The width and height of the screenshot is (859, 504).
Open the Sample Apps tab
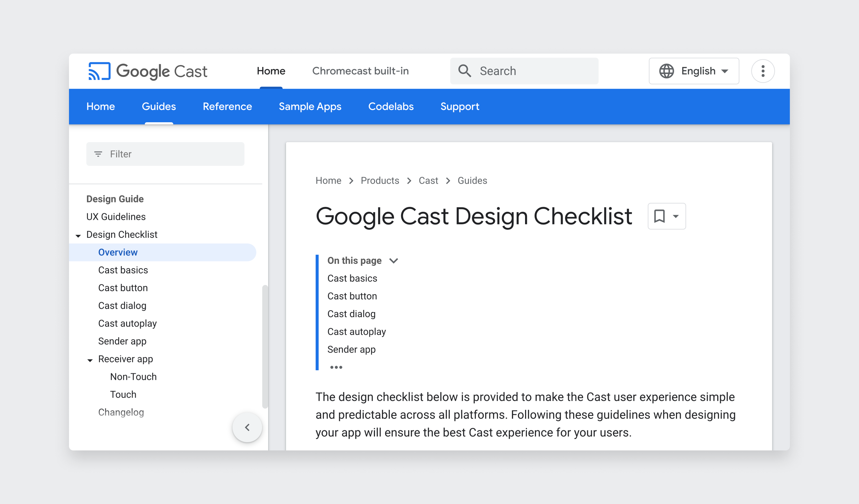(310, 107)
